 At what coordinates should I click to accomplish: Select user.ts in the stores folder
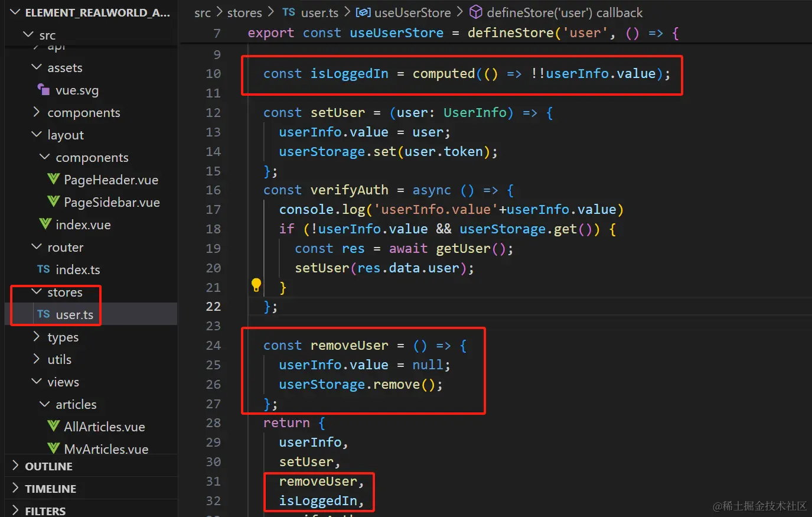click(74, 315)
